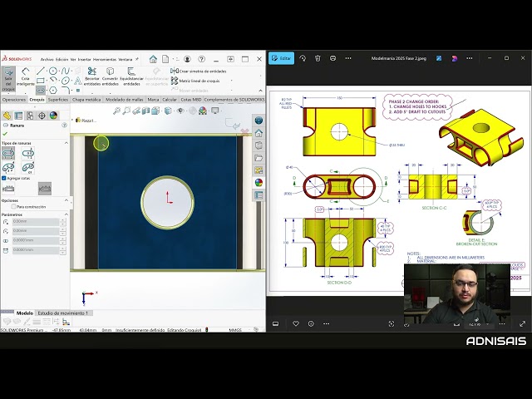Select the Cota inteligente dimension tool
Viewport: 532px width, 399px height.
[x=26, y=76]
